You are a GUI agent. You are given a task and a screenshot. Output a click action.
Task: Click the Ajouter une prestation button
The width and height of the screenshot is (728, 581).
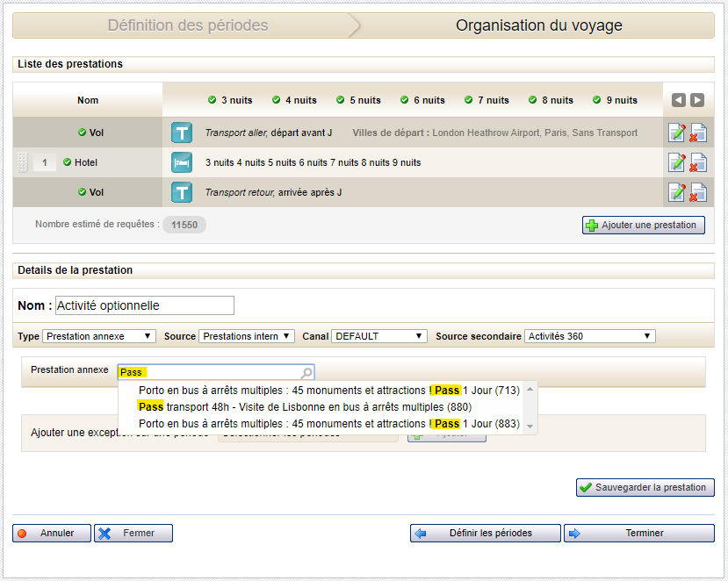(x=643, y=226)
